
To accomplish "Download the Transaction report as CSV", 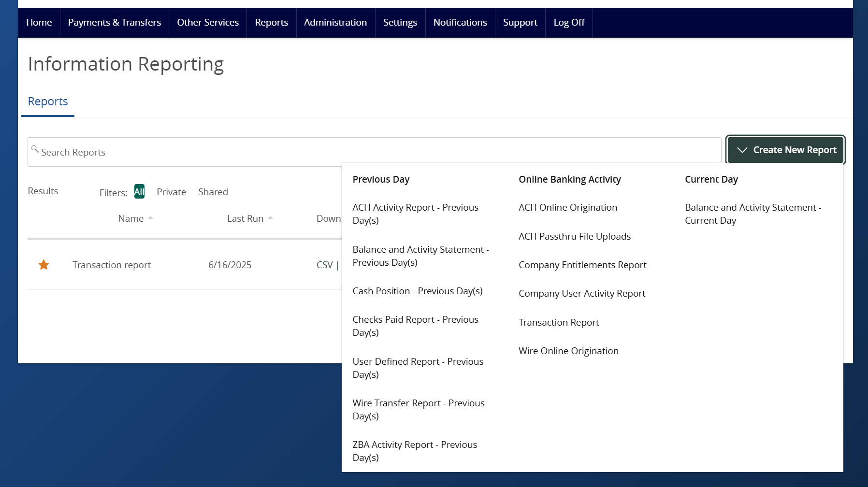I will click(324, 265).
